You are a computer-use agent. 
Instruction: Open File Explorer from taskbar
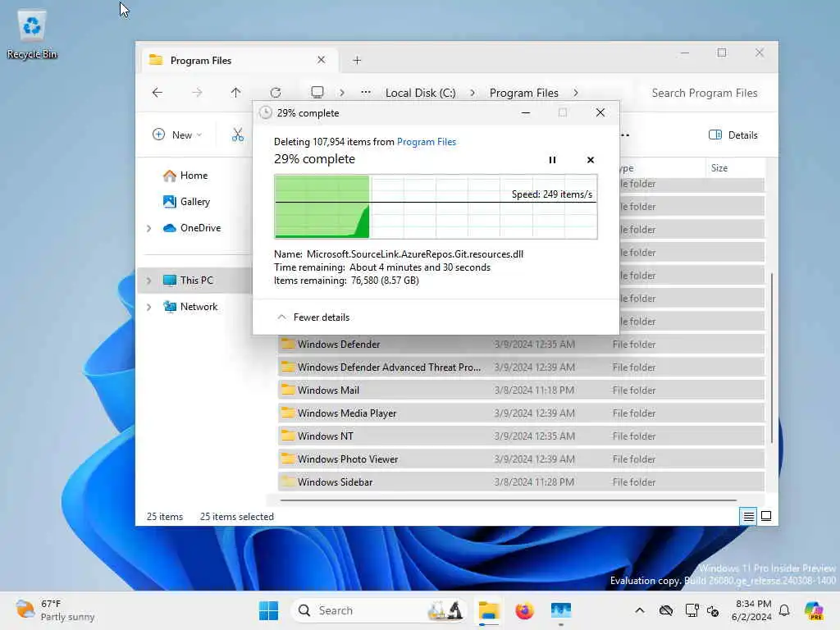point(489,610)
